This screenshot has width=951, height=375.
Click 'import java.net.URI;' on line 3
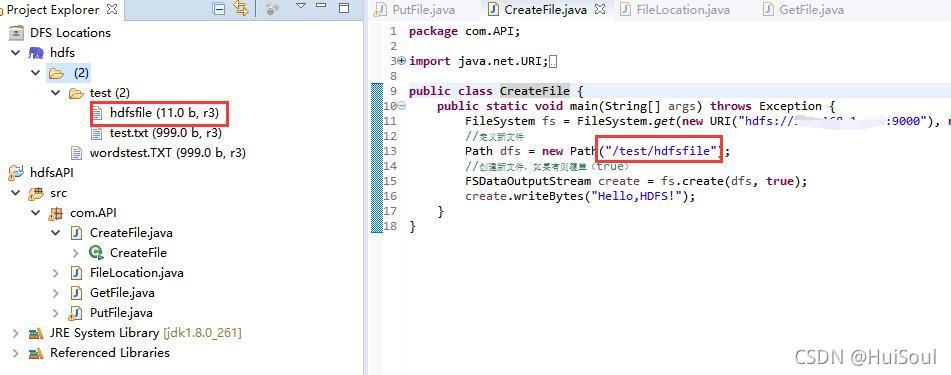click(x=479, y=61)
